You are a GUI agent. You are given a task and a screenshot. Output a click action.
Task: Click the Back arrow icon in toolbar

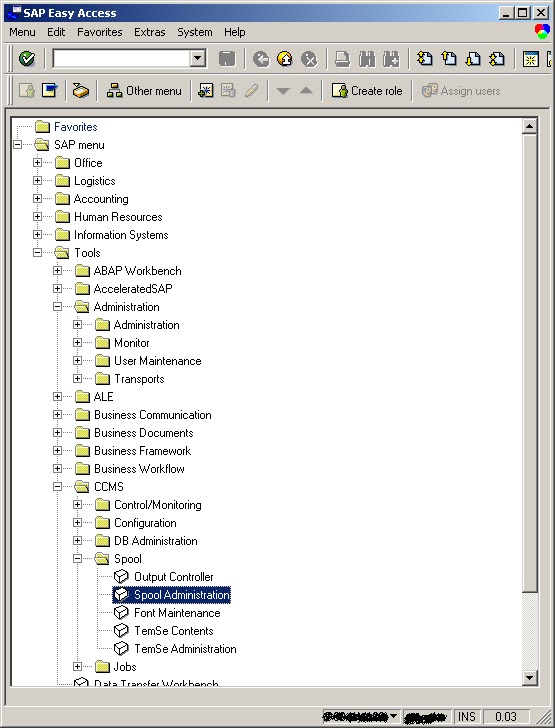(x=261, y=59)
